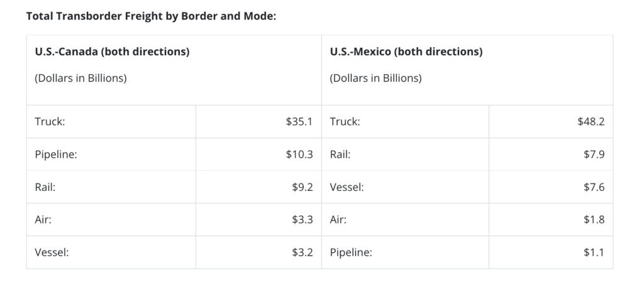Click Dollars in Billions under U.S.-Mexico
Screen dimensions: 644x294
(x=375, y=79)
